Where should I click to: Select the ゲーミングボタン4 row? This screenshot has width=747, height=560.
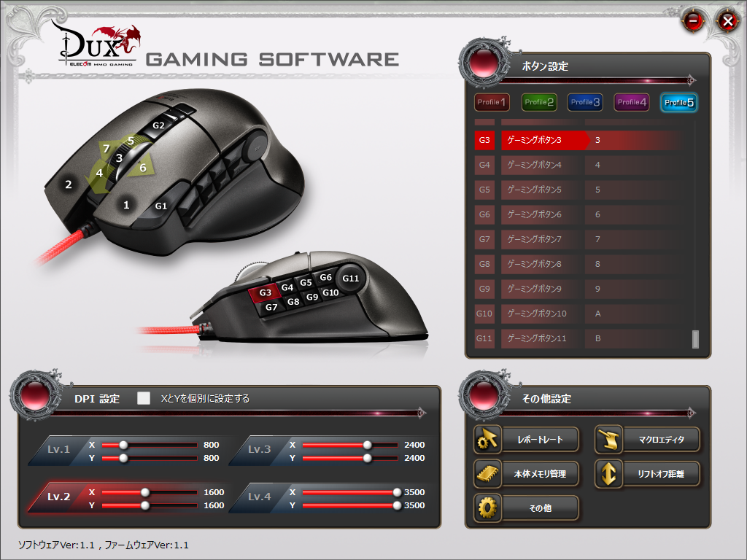580,165
